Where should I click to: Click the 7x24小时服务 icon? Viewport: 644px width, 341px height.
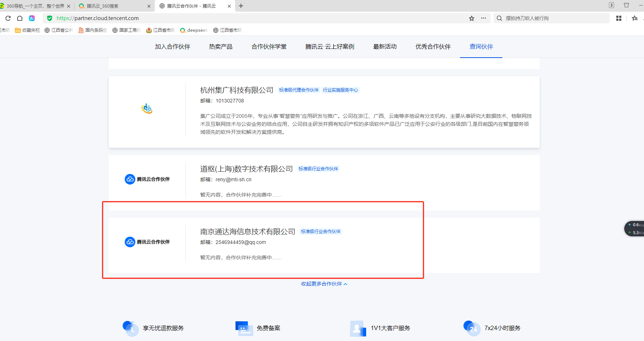pos(472,328)
